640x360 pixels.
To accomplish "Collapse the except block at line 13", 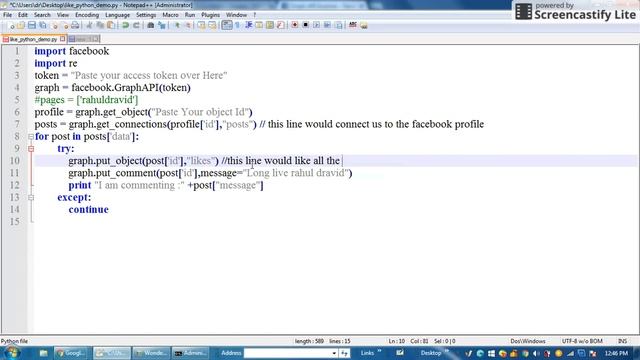I will tap(31, 198).
